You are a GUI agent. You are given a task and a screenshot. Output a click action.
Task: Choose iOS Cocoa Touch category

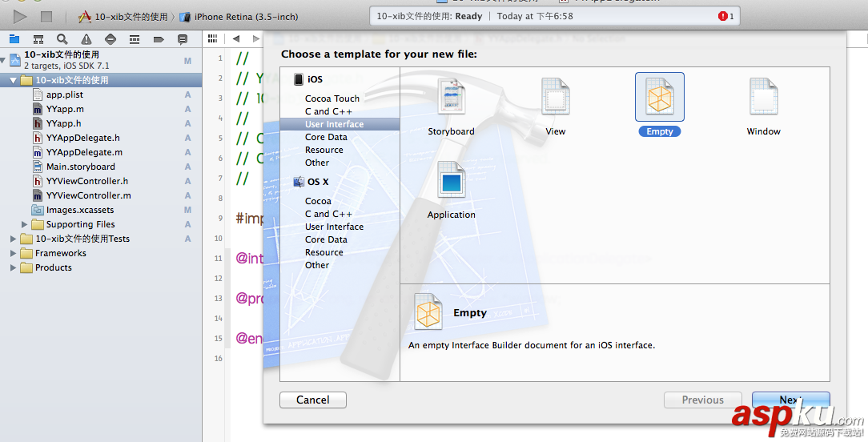click(x=332, y=98)
